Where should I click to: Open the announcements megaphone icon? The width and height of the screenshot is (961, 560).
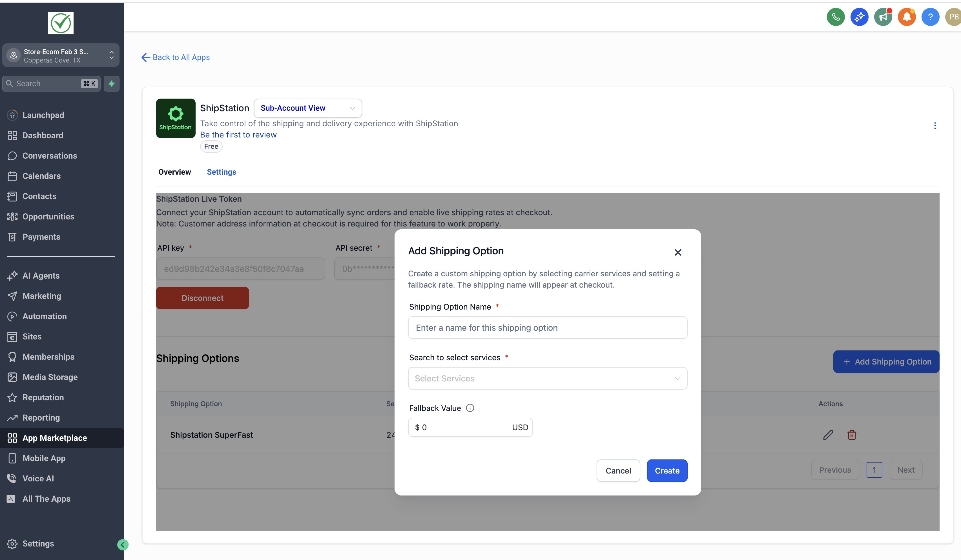[x=883, y=17]
